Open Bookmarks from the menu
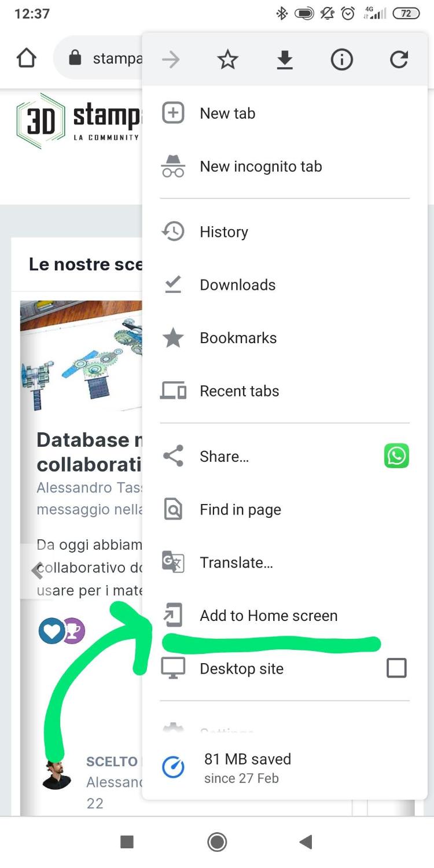The width and height of the screenshot is (434, 868). click(x=238, y=338)
